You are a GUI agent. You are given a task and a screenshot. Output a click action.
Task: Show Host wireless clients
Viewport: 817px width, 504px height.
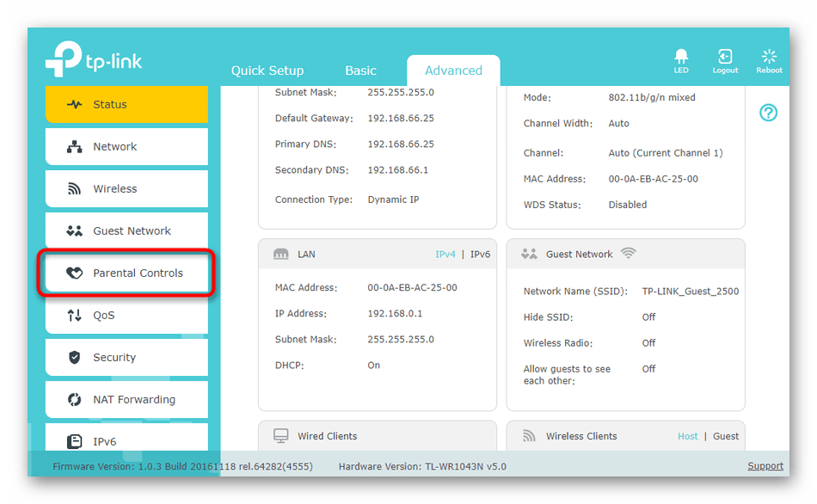(687, 436)
